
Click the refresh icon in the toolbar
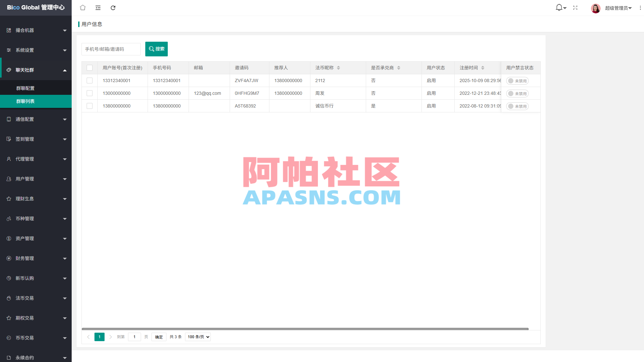113,7
